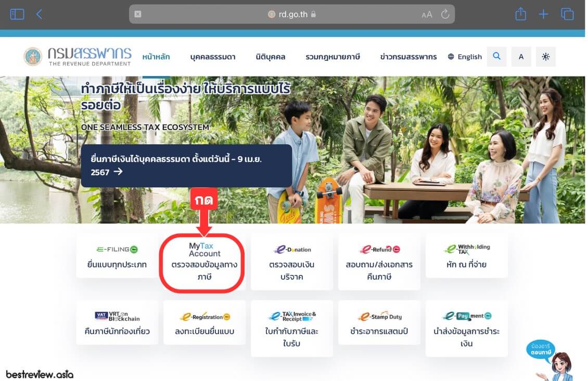Open e-Stamp Duty ชำระอากรแสตมป์ card
The width and height of the screenshot is (588, 381).
click(x=379, y=323)
